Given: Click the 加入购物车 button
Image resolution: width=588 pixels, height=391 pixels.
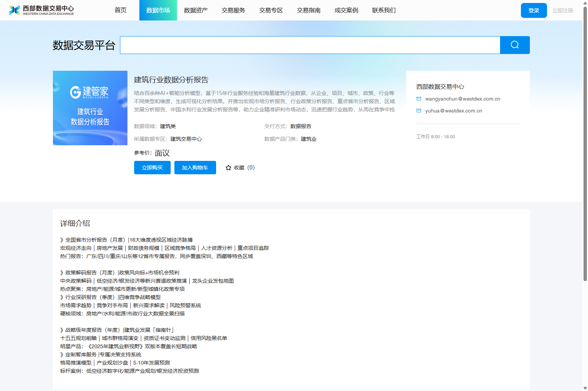Looking at the screenshot, I should 195,168.
